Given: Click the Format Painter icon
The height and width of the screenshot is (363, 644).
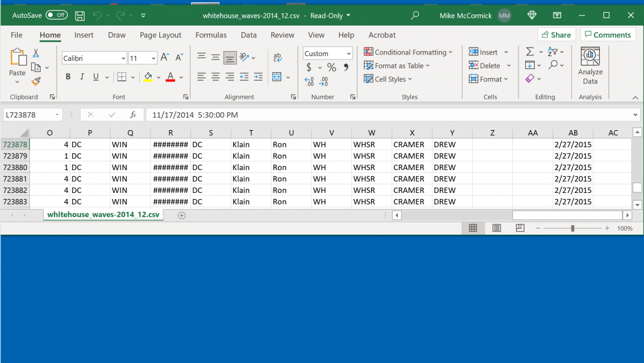Looking at the screenshot, I should point(36,82).
